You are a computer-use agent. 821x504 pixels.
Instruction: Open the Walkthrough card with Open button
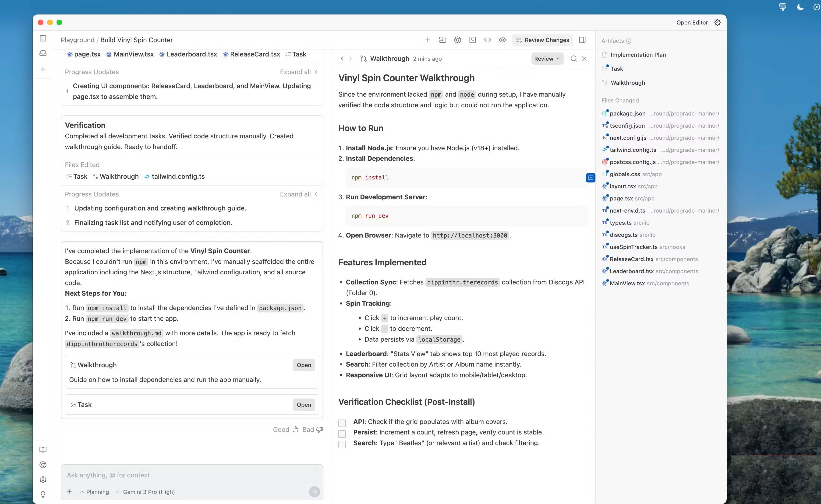coord(304,365)
